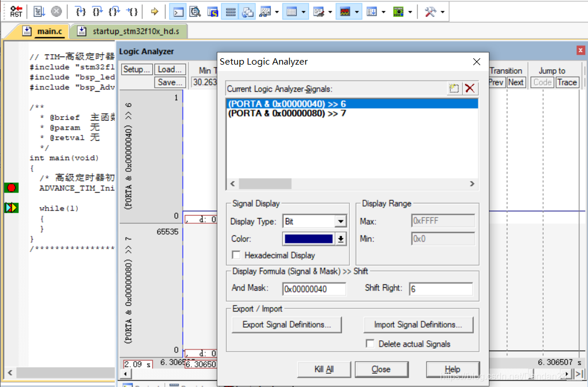Image resolution: width=588 pixels, height=387 pixels.
Task: Click the Serial Windows icon
Action: click(318, 12)
